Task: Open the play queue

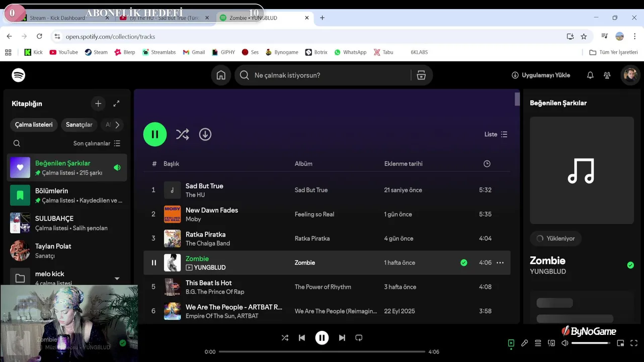Action: click(538, 343)
